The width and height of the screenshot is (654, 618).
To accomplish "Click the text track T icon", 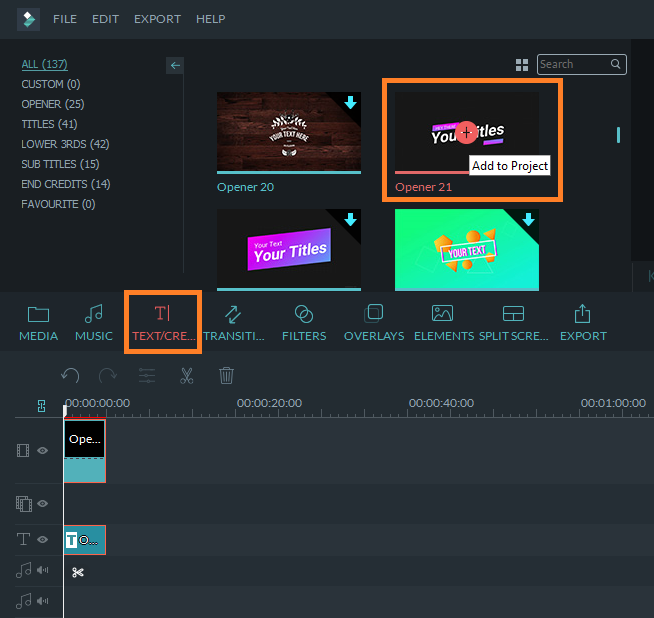I will 23,540.
